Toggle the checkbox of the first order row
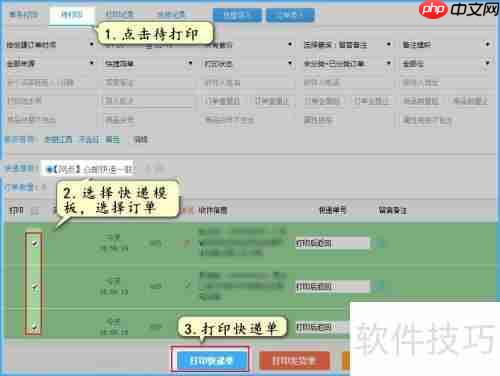This screenshot has height=376, width=500. pos(35,244)
